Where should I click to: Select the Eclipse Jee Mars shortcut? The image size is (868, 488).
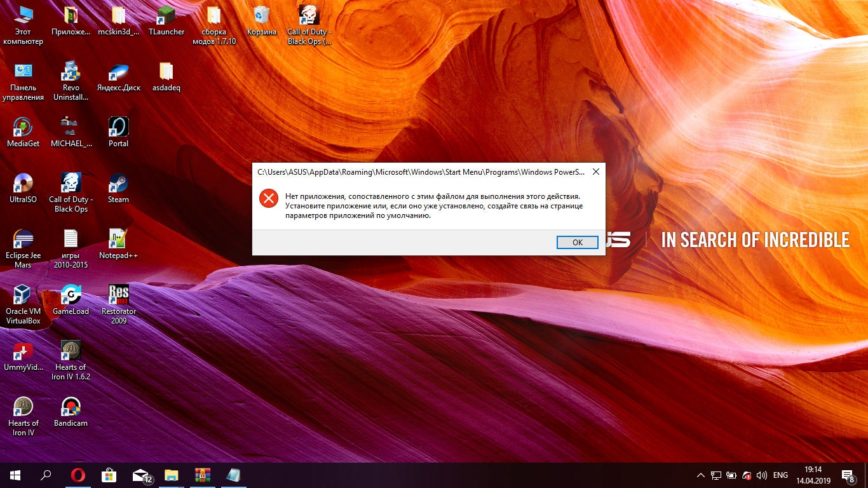pyautogui.click(x=23, y=249)
